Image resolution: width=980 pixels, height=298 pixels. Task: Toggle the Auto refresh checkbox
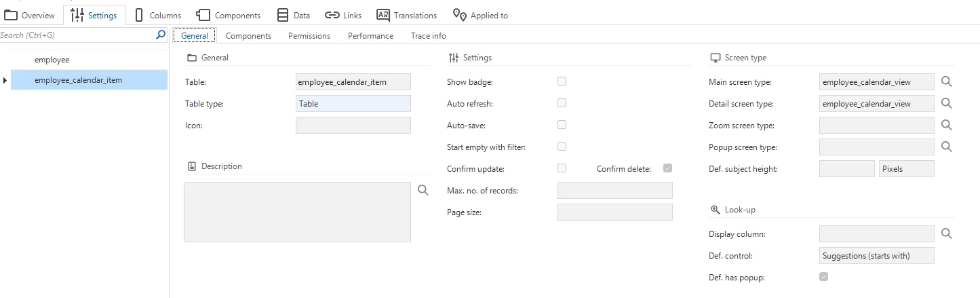pos(562,103)
